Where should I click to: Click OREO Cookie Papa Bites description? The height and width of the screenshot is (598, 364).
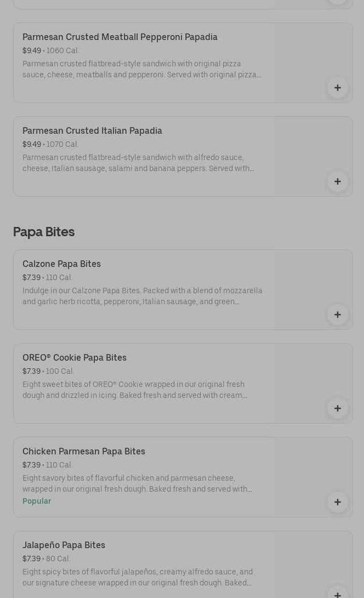[x=134, y=390]
